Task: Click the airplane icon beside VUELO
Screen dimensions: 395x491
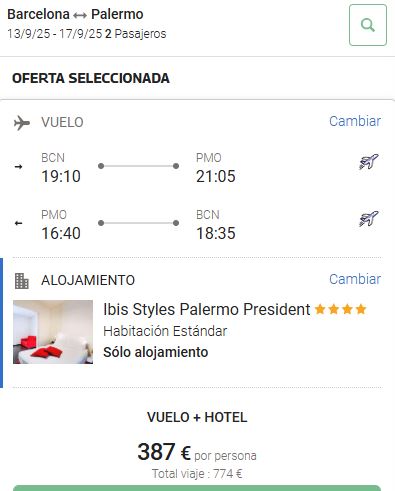Action: pos(22,123)
